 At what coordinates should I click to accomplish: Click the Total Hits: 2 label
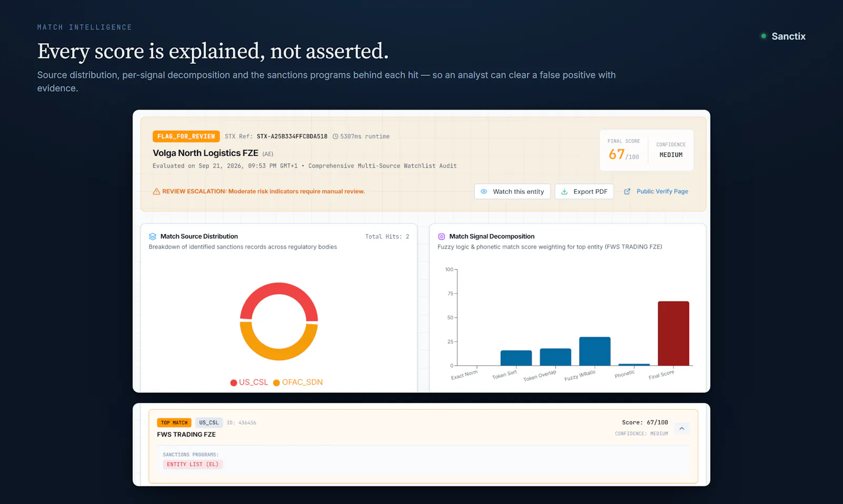point(387,236)
